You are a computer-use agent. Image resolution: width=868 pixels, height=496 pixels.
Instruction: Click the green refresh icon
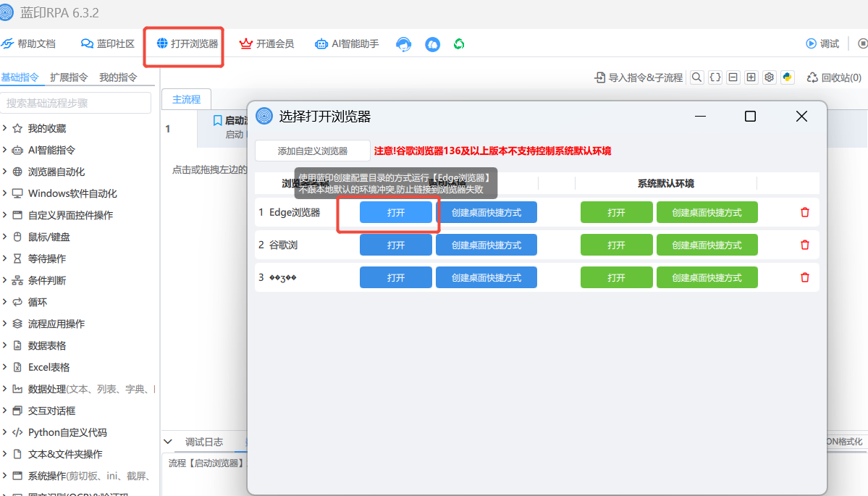[459, 44]
